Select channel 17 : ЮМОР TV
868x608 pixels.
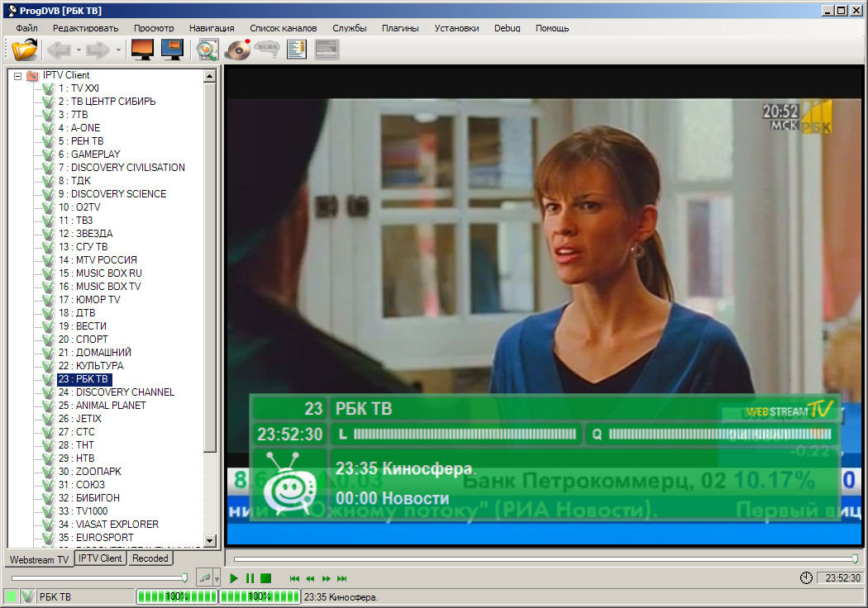(x=89, y=300)
